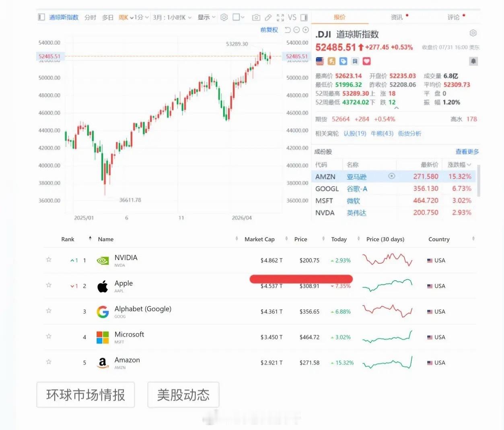Switch to the 资讯 tab
Image resolution: width=504 pixels, height=430 pixels.
[397, 17]
